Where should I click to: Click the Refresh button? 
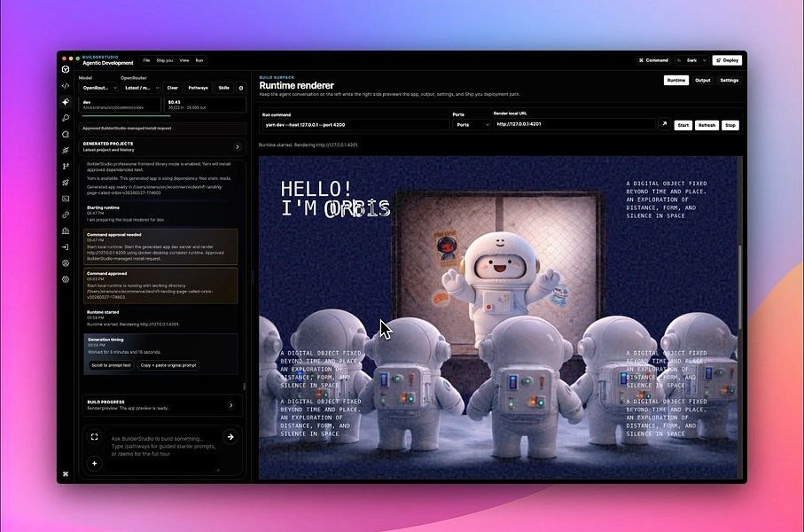coord(706,125)
